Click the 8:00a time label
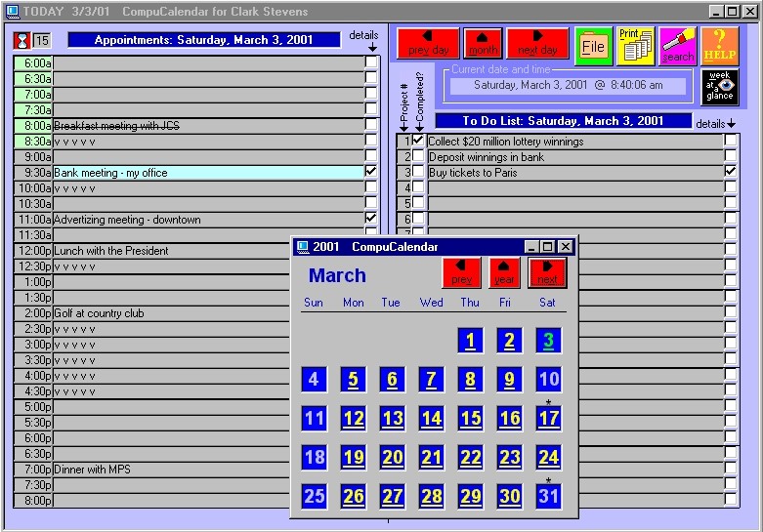Image resolution: width=763 pixels, height=532 pixels. tap(33, 126)
